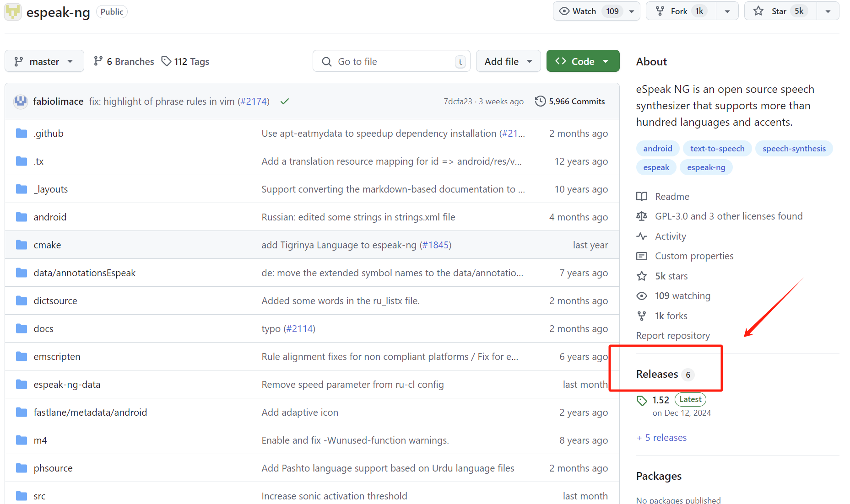View the 6 Branches link
The image size is (850, 504).
[124, 61]
